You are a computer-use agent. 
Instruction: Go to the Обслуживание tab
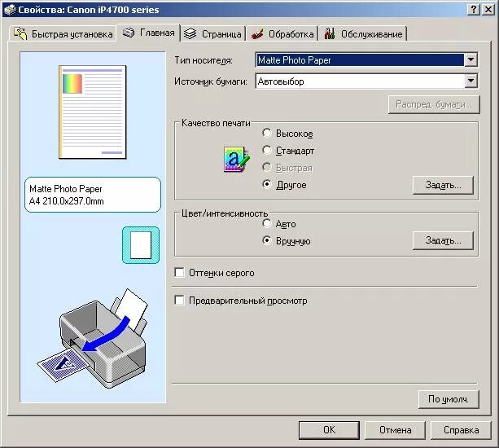363,33
